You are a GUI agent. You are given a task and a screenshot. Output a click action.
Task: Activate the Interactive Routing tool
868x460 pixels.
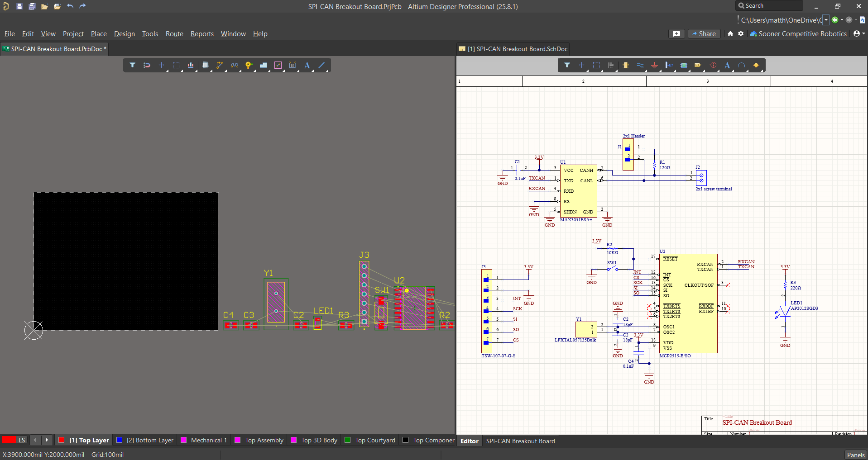220,65
